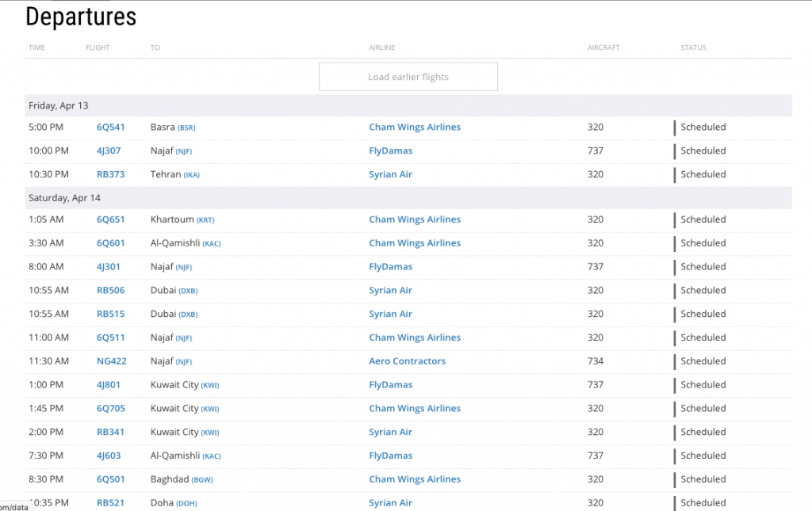Click BGW airport code for Baghdad
812x511 pixels.
click(x=202, y=480)
